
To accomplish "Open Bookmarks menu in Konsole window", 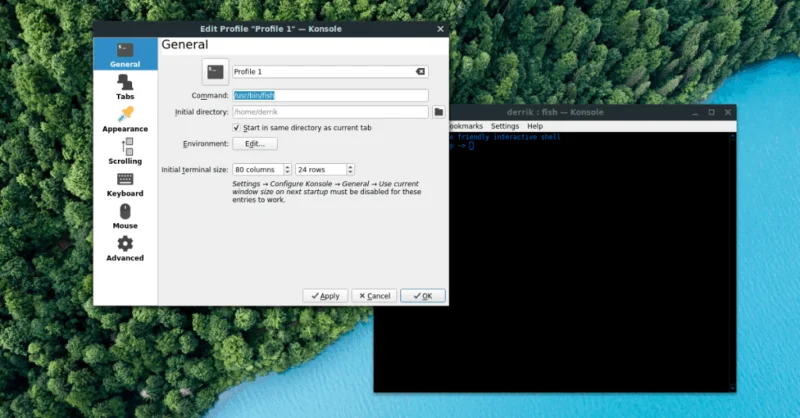I will pos(466,126).
